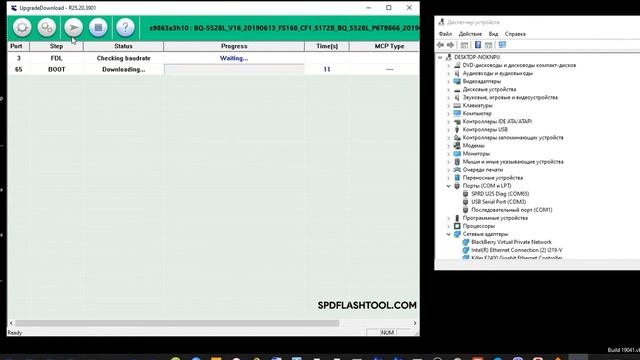Select the Компьютер tree item
This screenshot has height=360, width=640.
(477, 113)
